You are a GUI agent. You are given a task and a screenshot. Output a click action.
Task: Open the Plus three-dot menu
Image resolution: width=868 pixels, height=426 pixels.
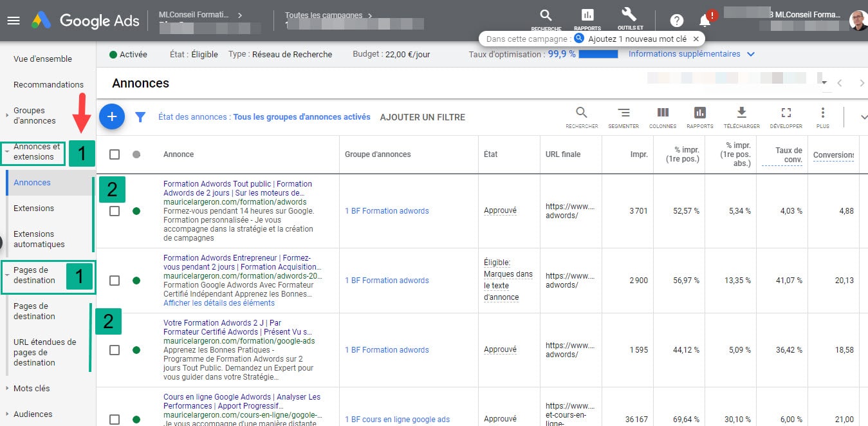822,117
